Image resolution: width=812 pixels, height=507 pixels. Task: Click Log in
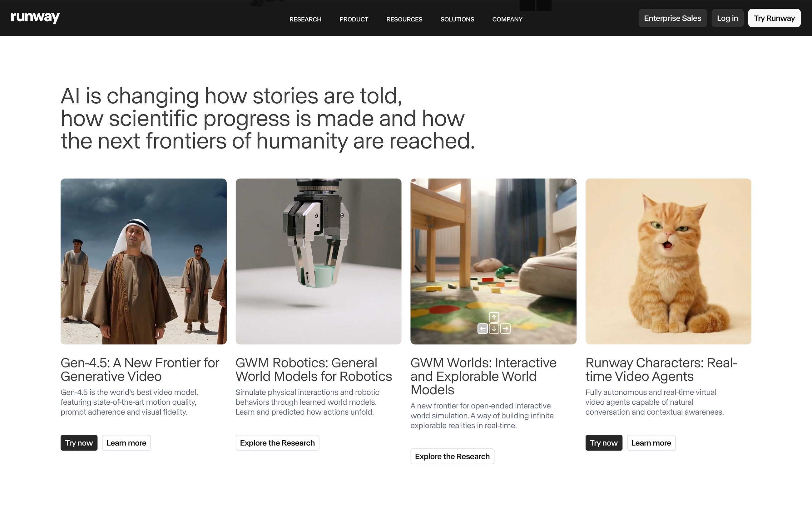[727, 18]
